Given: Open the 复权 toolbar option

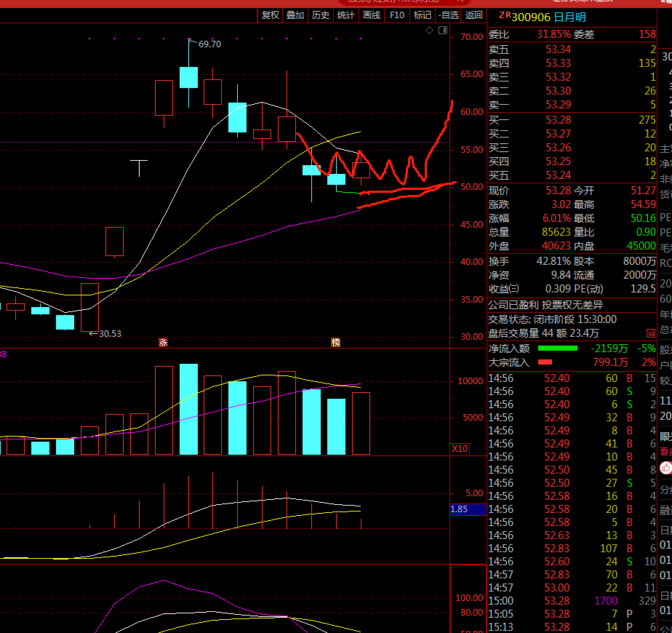Looking at the screenshot, I should coord(270,15).
